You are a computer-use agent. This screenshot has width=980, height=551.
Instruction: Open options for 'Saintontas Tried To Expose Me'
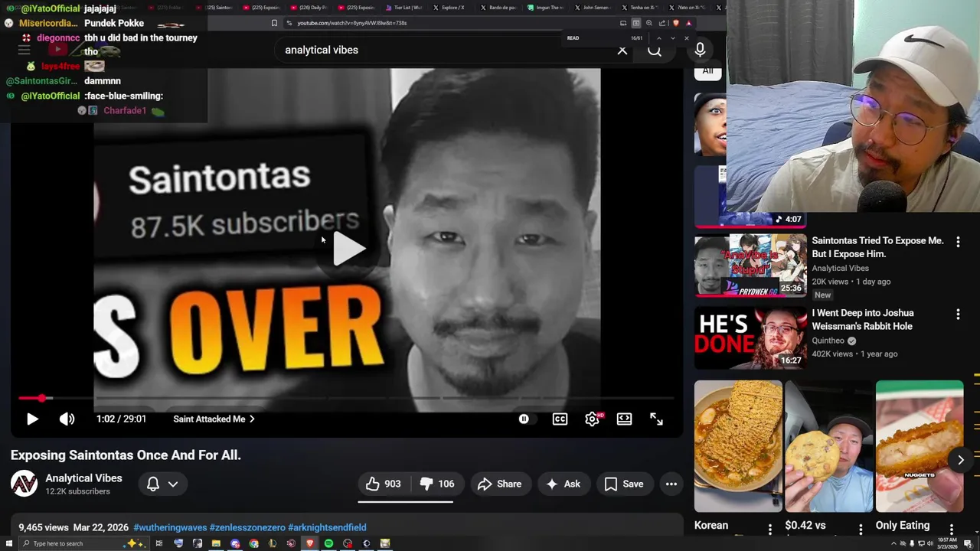click(x=958, y=242)
